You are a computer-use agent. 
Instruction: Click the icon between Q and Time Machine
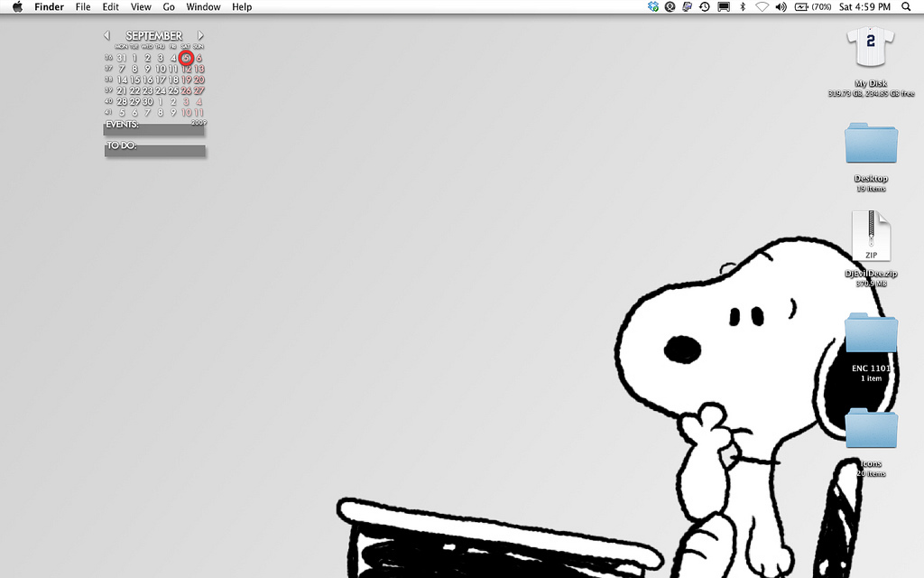[687, 7]
